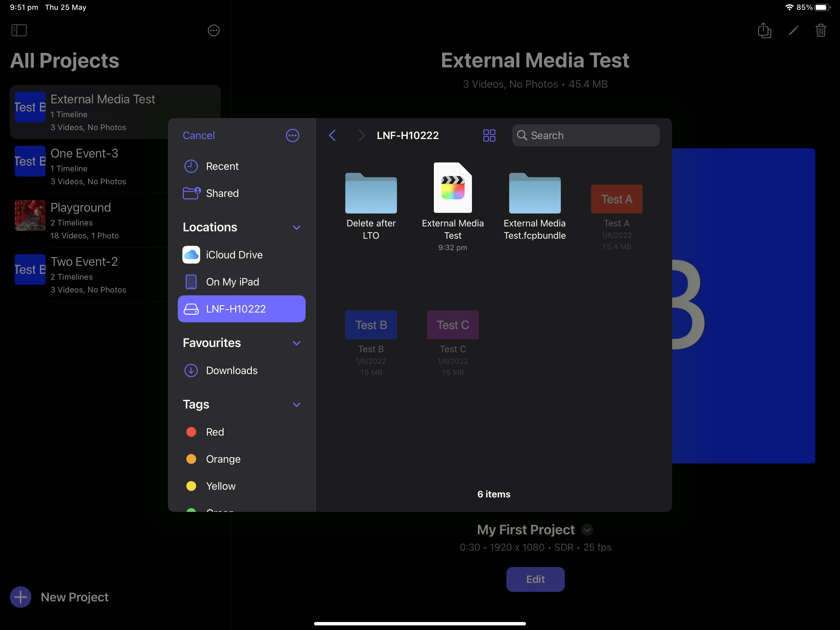Collapse the Locations section
Image resolution: width=840 pixels, height=630 pixels.
[297, 227]
